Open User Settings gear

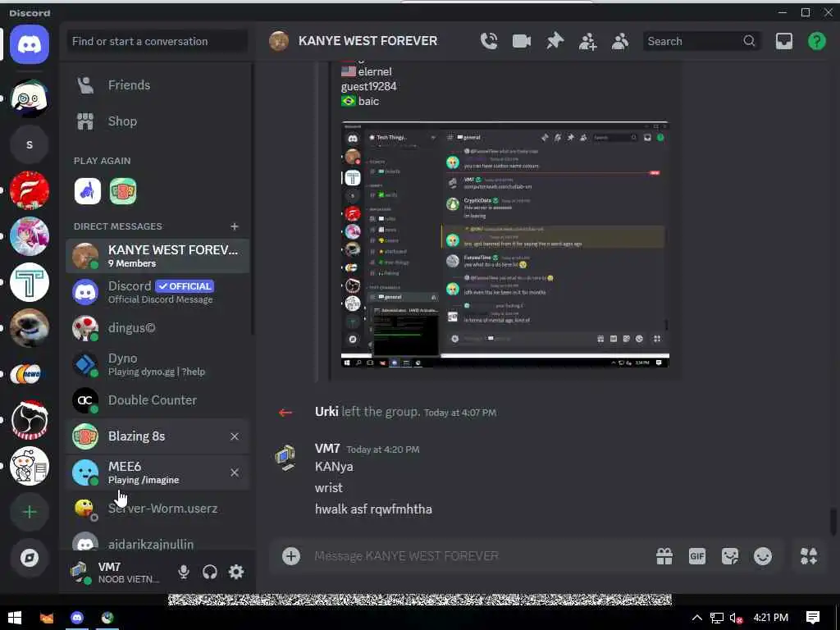[x=236, y=572]
